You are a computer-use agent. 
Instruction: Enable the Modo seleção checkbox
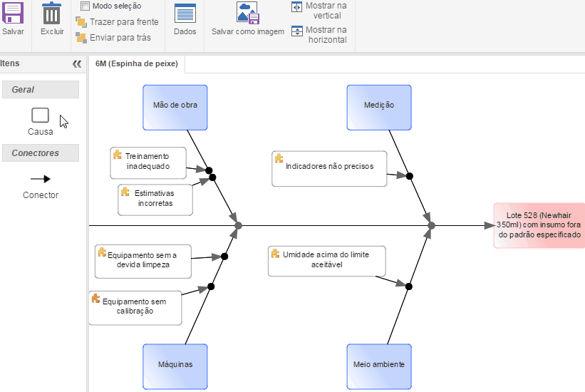click(86, 6)
